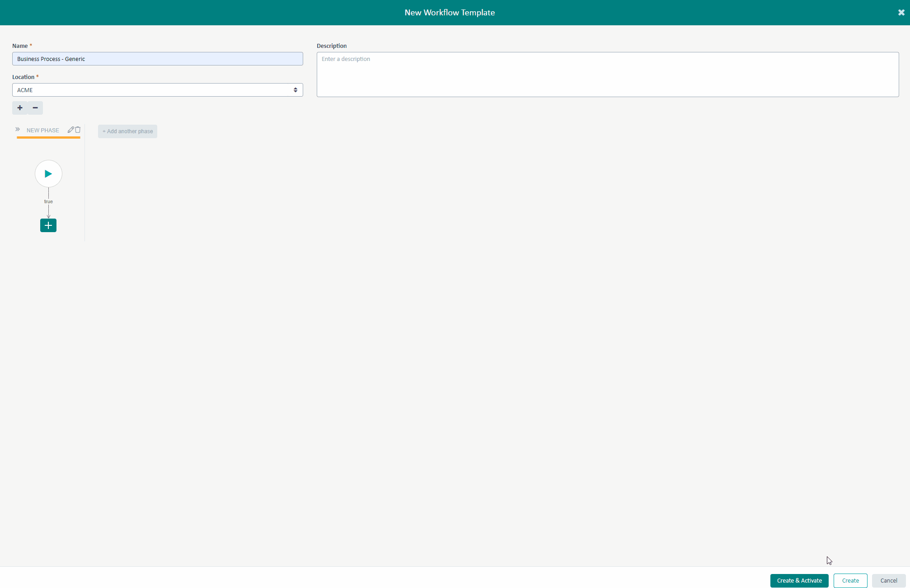910x588 pixels.
Task: Rename phase using the pencil icon
Action: [x=70, y=130]
